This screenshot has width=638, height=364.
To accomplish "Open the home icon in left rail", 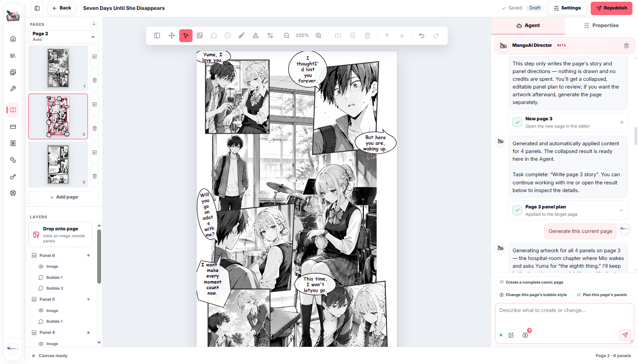I will (x=13, y=39).
